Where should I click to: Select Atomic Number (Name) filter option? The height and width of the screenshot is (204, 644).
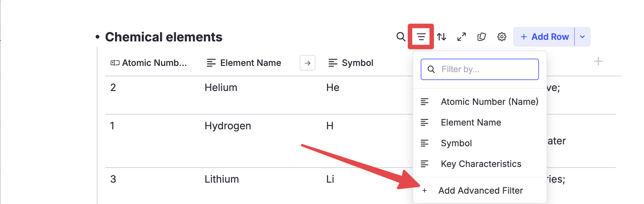(489, 102)
